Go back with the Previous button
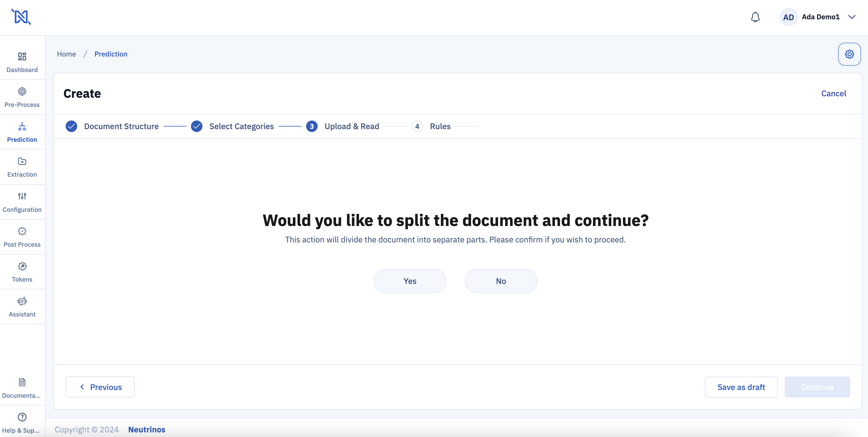The height and width of the screenshot is (437, 868). click(x=100, y=387)
